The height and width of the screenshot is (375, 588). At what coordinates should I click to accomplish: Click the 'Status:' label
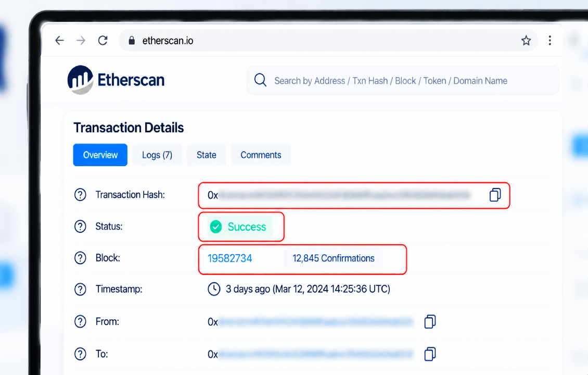pos(109,227)
